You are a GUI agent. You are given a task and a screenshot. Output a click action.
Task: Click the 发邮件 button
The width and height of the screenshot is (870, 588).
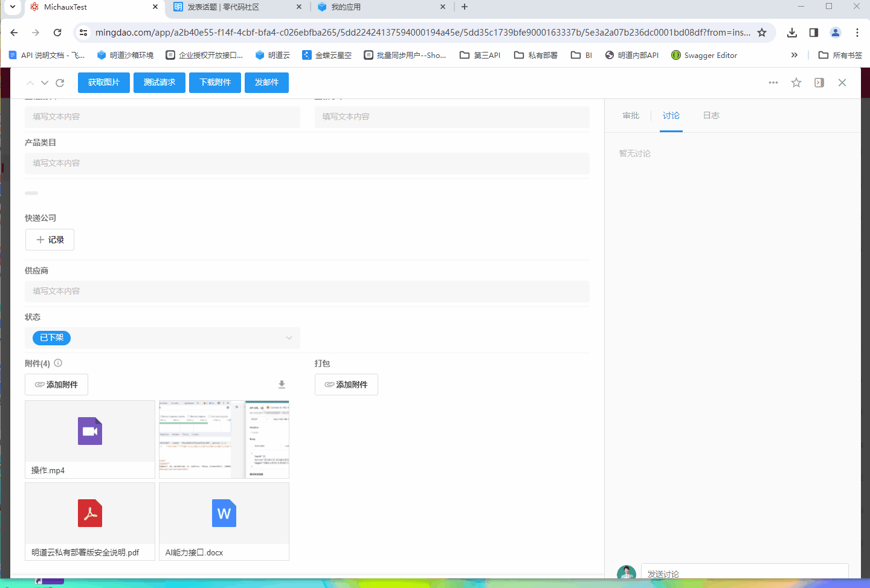point(266,83)
